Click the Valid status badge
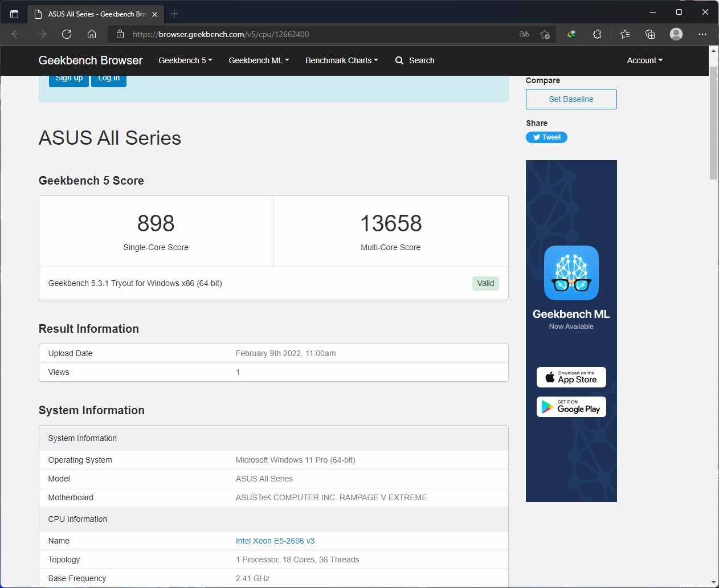This screenshot has height=588, width=719. click(x=485, y=283)
